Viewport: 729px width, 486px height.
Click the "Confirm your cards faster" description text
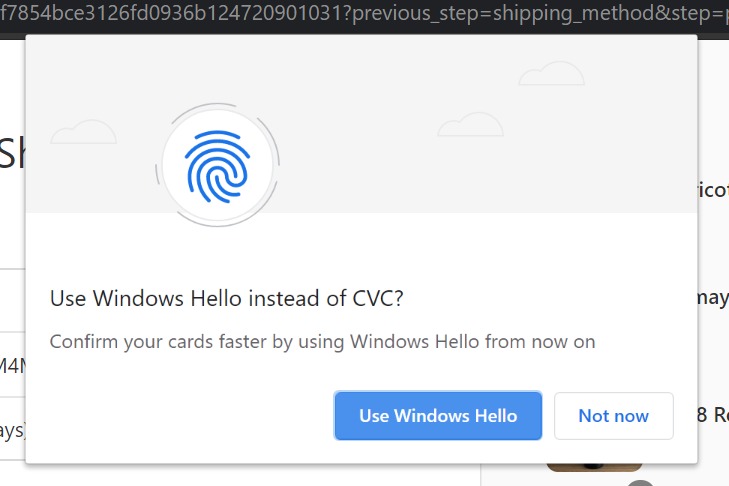[322, 341]
